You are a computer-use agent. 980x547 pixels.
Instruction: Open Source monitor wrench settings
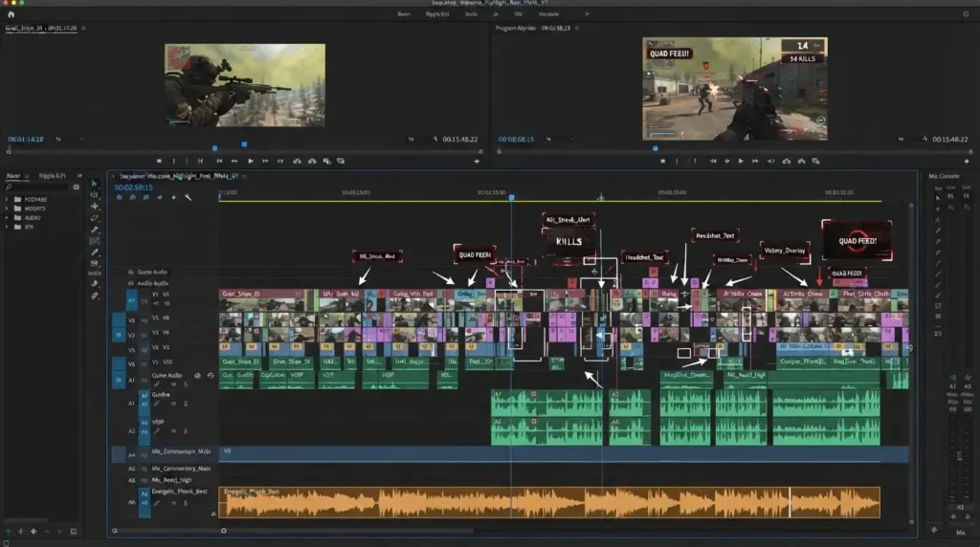(x=435, y=140)
